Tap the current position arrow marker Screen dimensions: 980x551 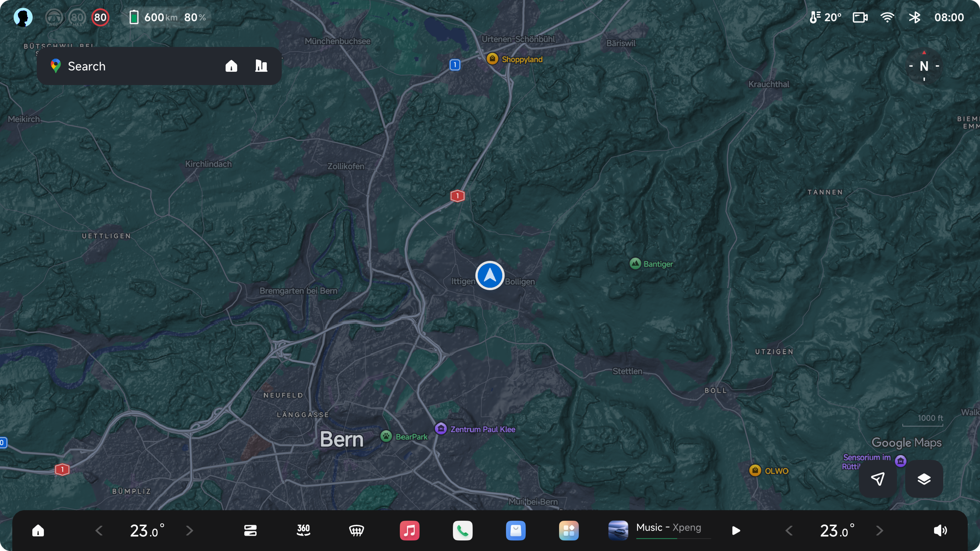point(490,275)
